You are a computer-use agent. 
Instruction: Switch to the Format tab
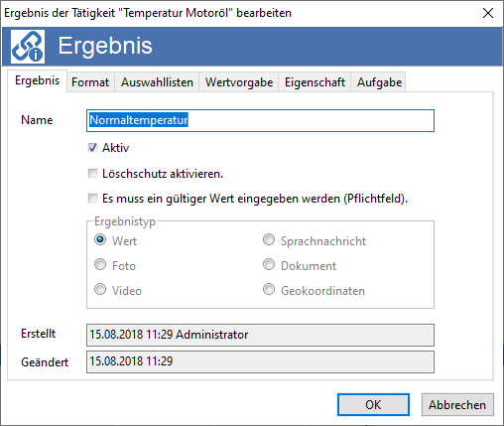pos(90,82)
